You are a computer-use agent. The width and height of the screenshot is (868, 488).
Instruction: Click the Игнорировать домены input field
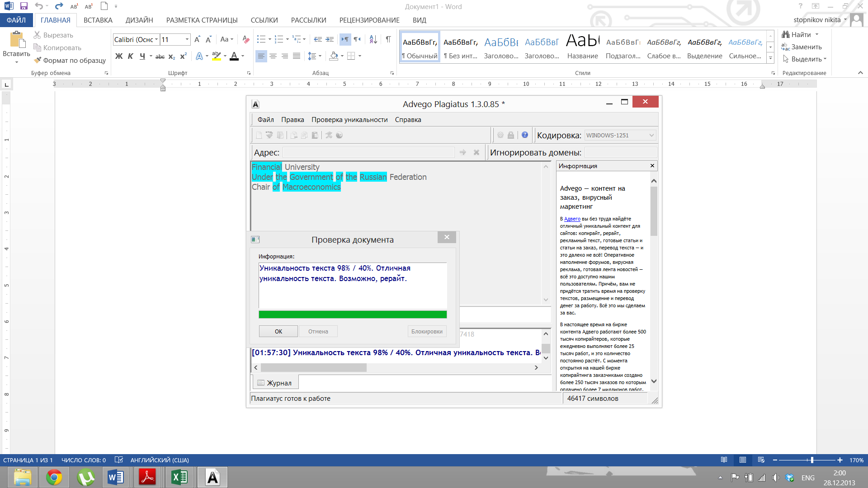pyautogui.click(x=620, y=152)
